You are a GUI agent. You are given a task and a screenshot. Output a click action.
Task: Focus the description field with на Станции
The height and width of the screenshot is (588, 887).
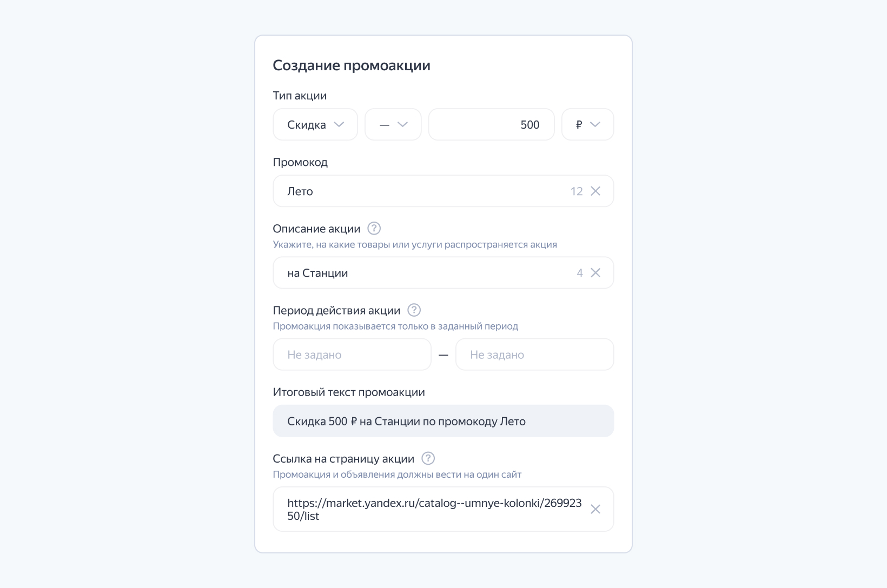tap(422, 273)
